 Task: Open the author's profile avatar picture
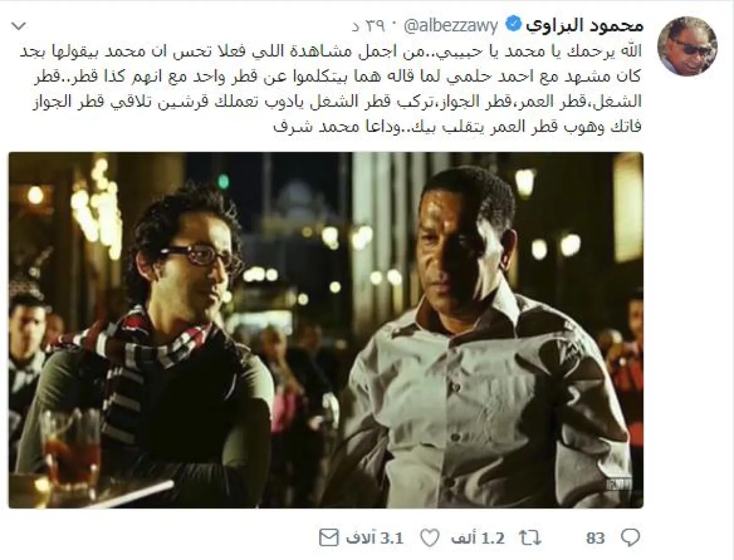coord(686,46)
